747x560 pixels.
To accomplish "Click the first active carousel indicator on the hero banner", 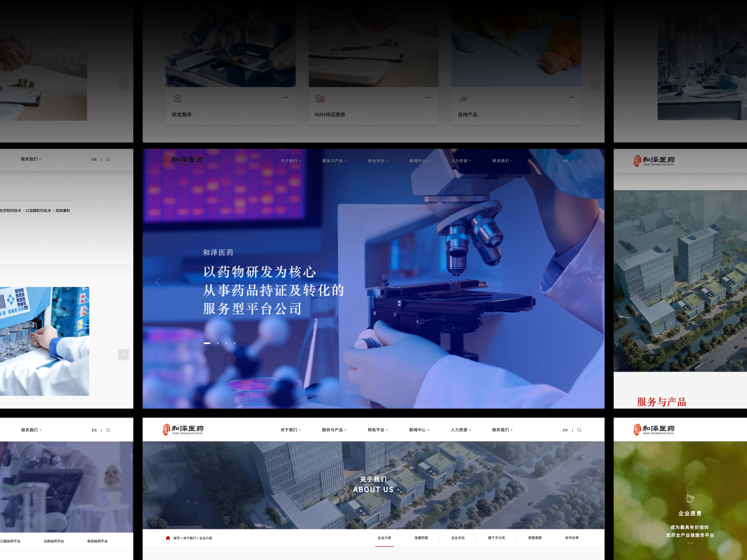I will (x=207, y=343).
